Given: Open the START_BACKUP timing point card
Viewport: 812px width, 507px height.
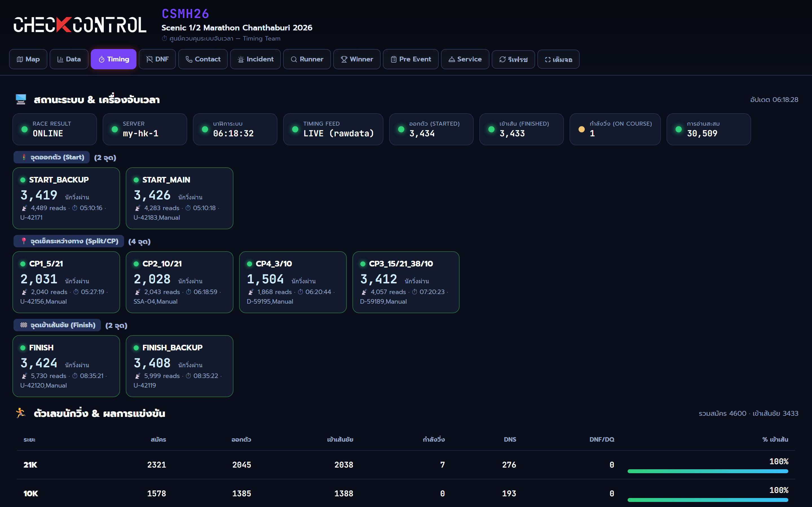Looking at the screenshot, I should (66, 198).
